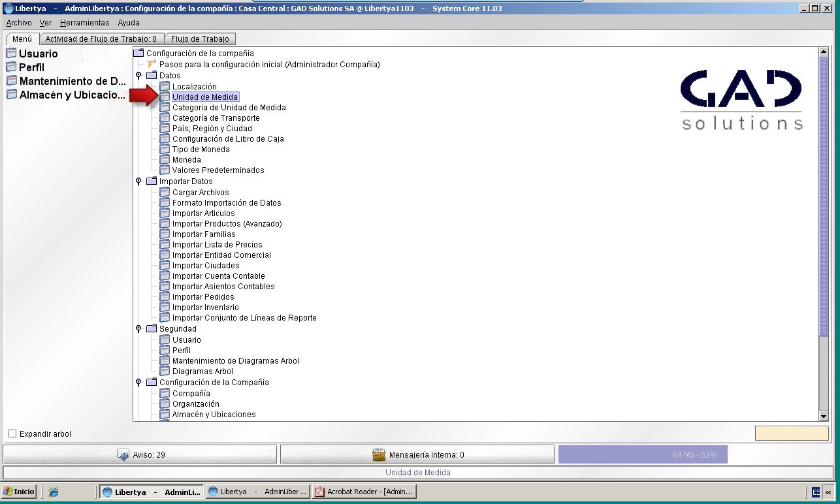Click the icon next to Moneda
840x504 pixels.
click(x=165, y=159)
